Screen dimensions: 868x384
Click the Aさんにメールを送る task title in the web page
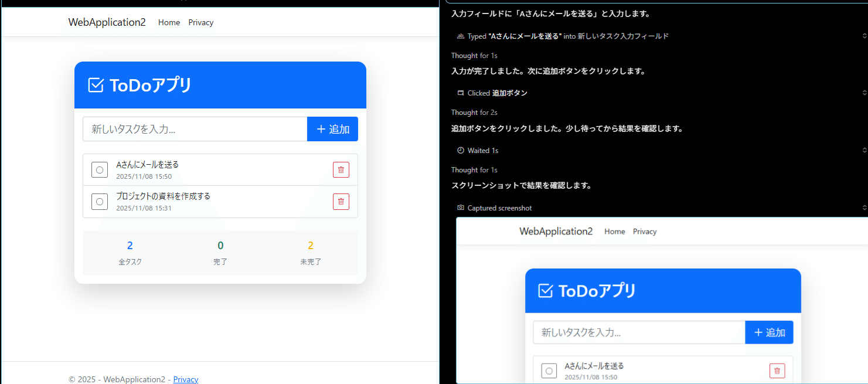point(147,165)
